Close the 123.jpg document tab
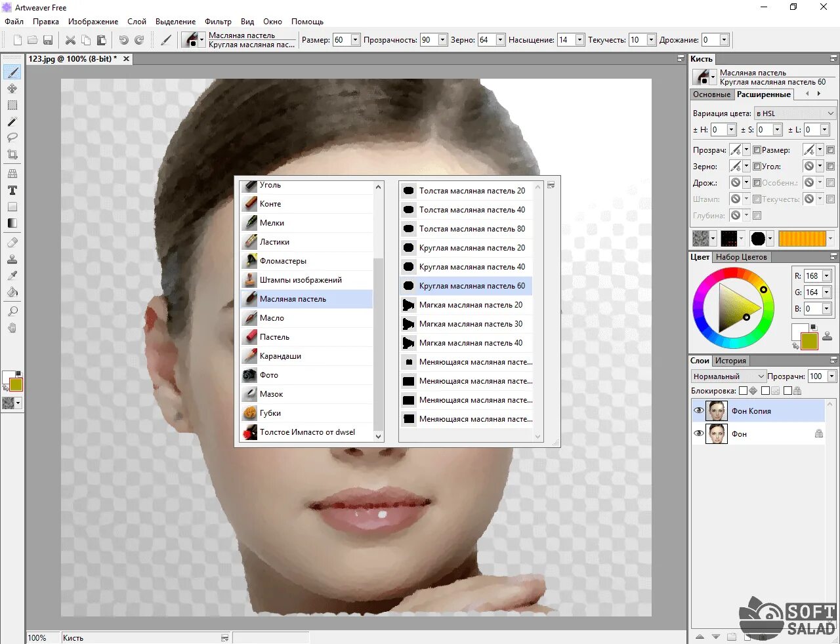 pos(126,59)
